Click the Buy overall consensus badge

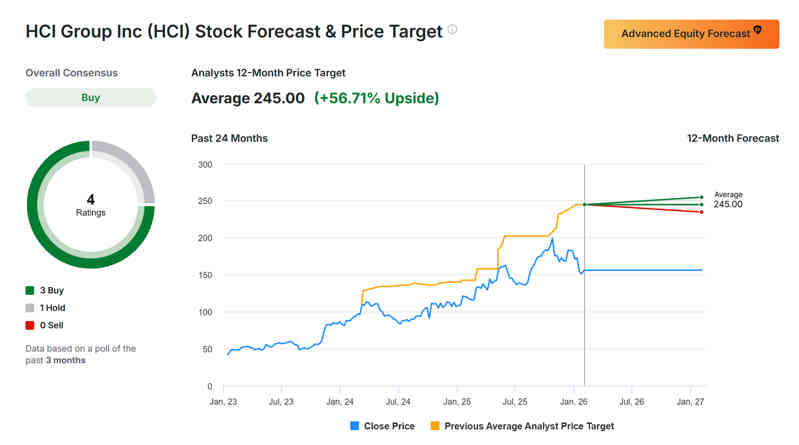tap(91, 98)
